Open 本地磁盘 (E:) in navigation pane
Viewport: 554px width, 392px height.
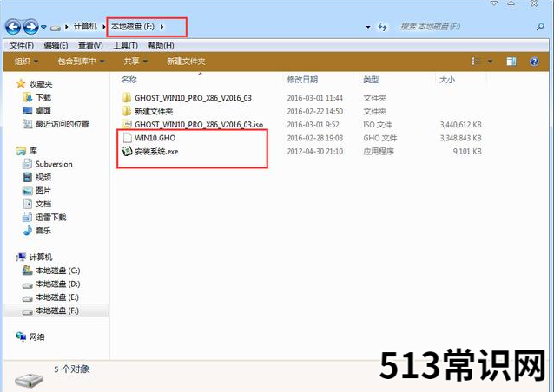coord(57,297)
